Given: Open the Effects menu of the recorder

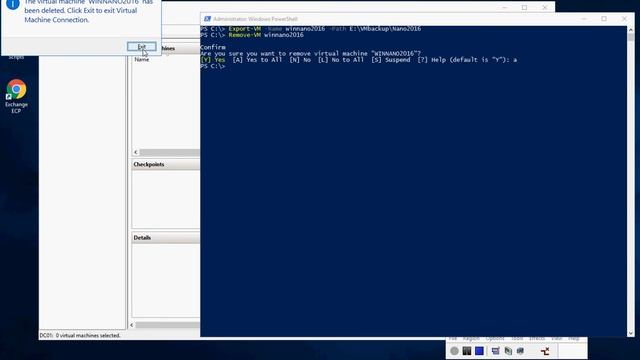Looking at the screenshot, I should [x=537, y=338].
